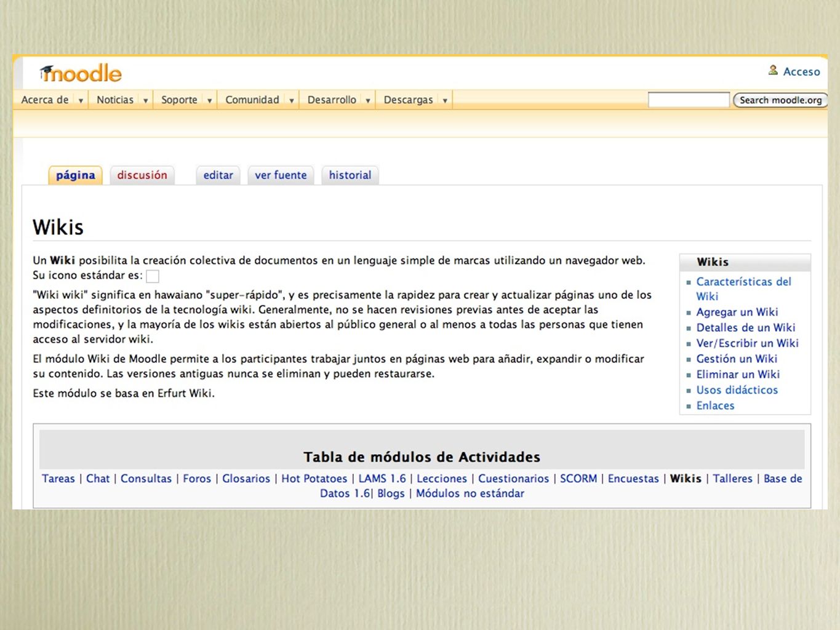Expand the Descargas dropdown arrow
Viewport: 840px width, 630px height.
(x=445, y=100)
